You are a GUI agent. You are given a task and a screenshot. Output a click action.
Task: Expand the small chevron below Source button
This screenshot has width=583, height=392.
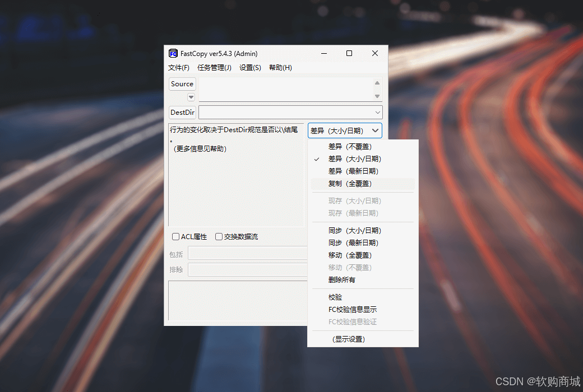point(191,97)
